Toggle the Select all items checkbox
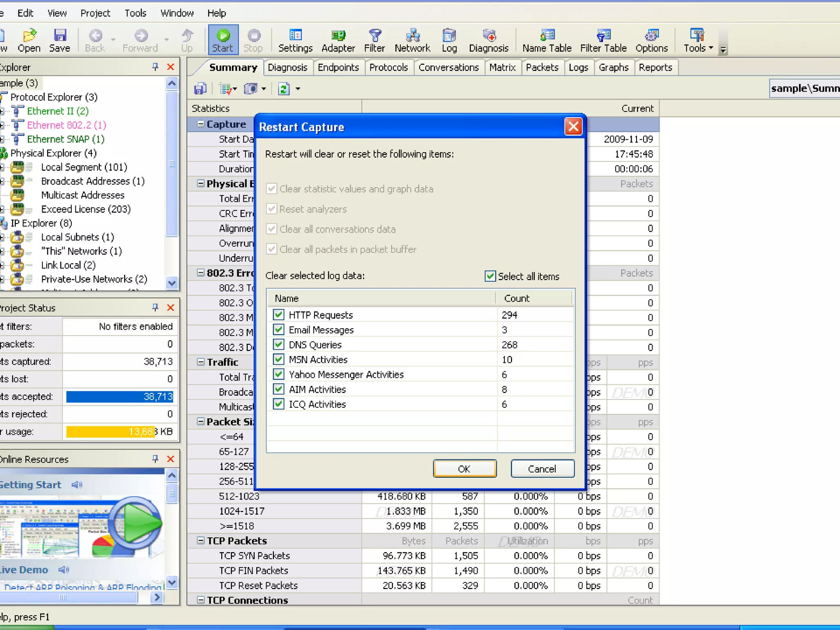Image resolution: width=840 pixels, height=630 pixels. tap(490, 276)
